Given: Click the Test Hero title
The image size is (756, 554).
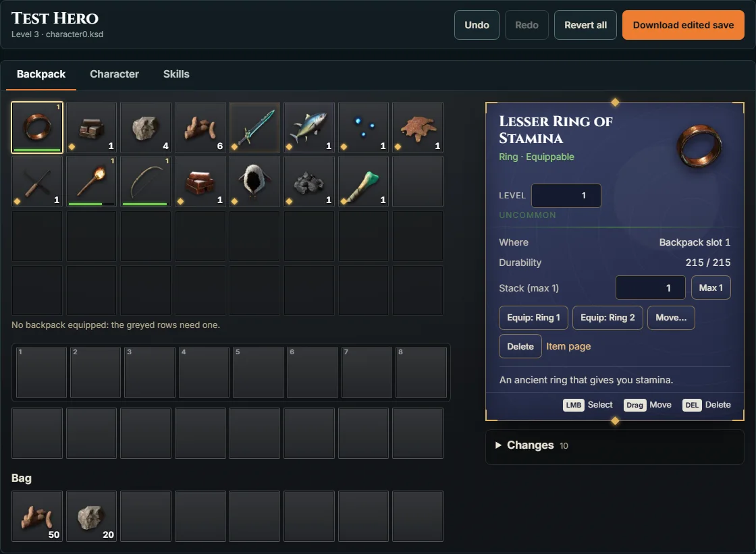Looking at the screenshot, I should coord(55,18).
